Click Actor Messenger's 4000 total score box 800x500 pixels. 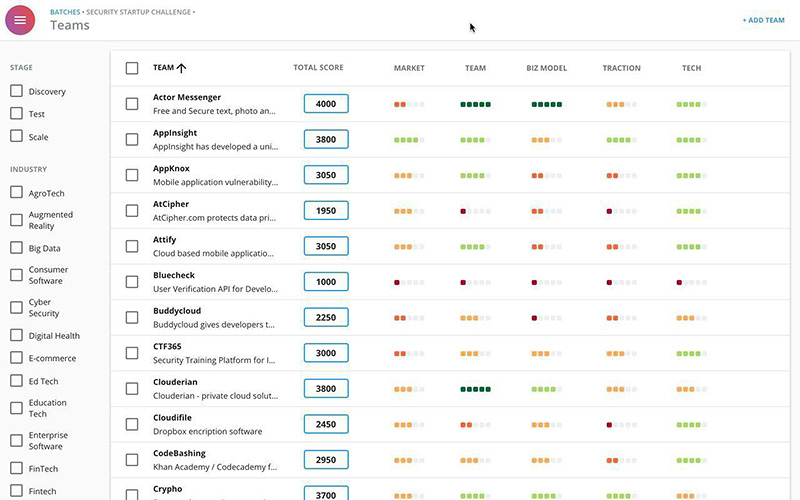(x=326, y=104)
